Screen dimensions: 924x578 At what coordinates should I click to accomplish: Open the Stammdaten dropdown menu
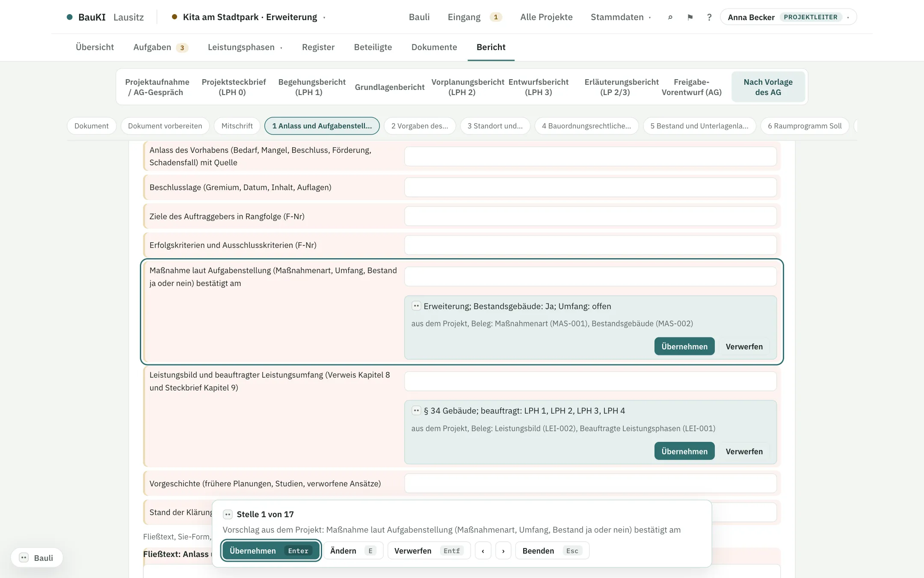[621, 17]
